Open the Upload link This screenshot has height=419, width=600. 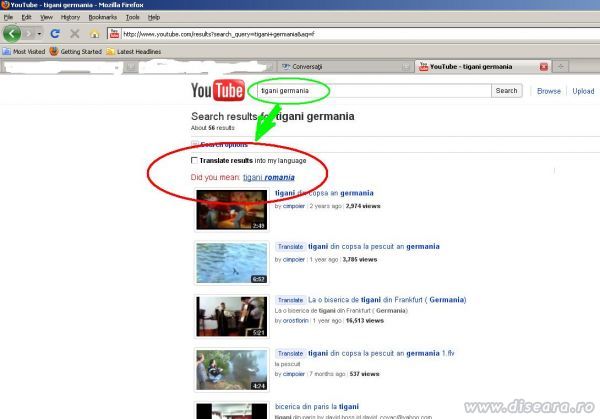coord(583,91)
